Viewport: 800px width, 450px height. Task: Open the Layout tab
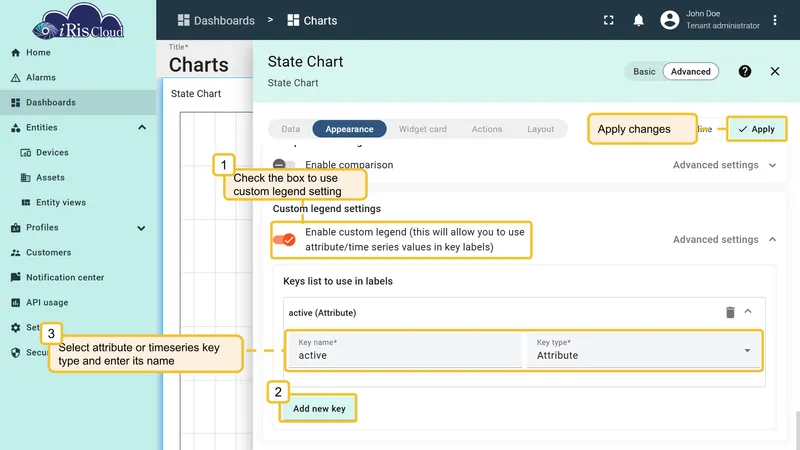click(541, 129)
